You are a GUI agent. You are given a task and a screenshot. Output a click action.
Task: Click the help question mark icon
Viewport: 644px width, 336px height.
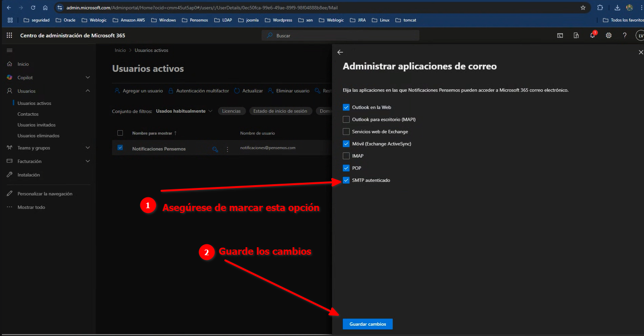point(624,35)
